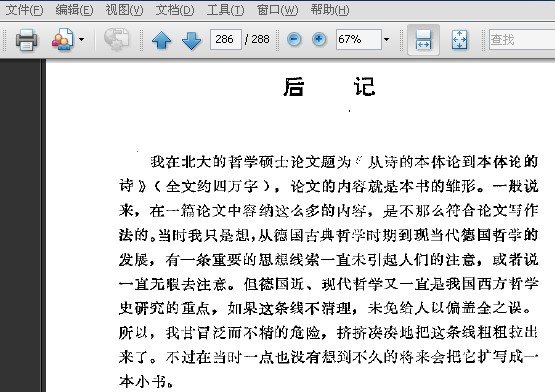555x392 pixels.
Task: Click the line beginning 史研究的重点
Action: (325, 308)
